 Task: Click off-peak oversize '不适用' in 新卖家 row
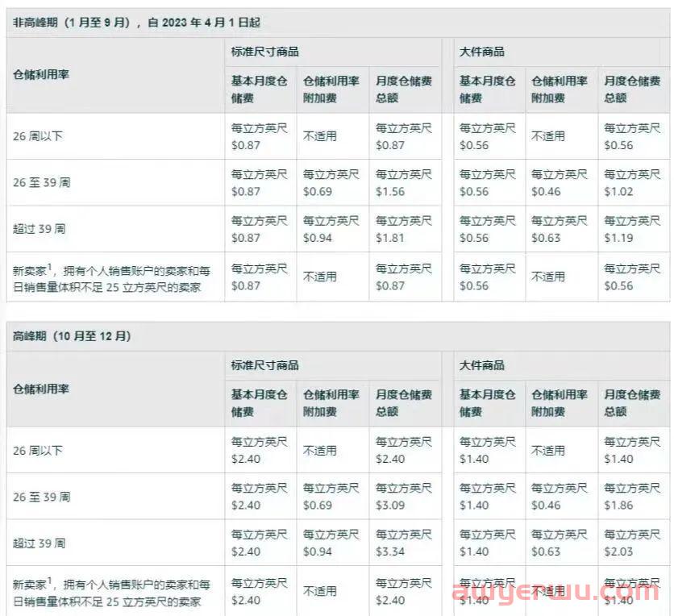pos(548,277)
